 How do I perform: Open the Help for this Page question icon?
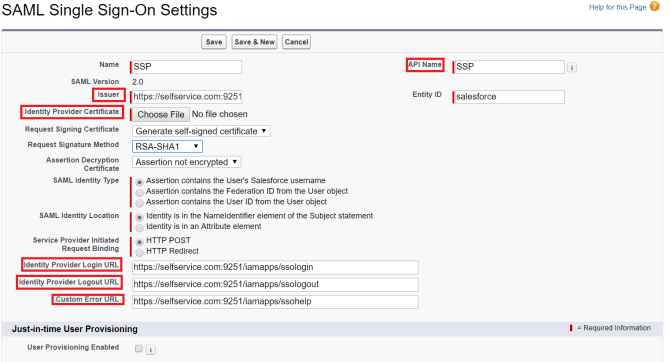click(654, 6)
